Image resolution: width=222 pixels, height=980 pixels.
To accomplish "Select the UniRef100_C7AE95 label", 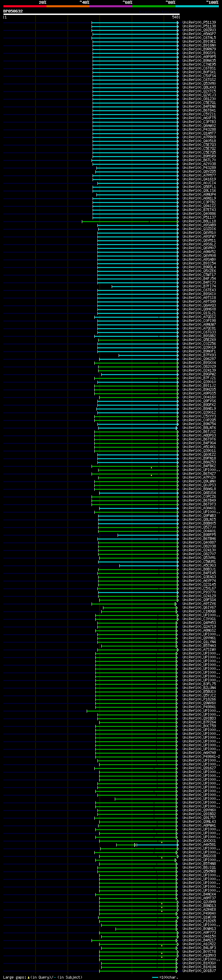I will coord(199,64).
